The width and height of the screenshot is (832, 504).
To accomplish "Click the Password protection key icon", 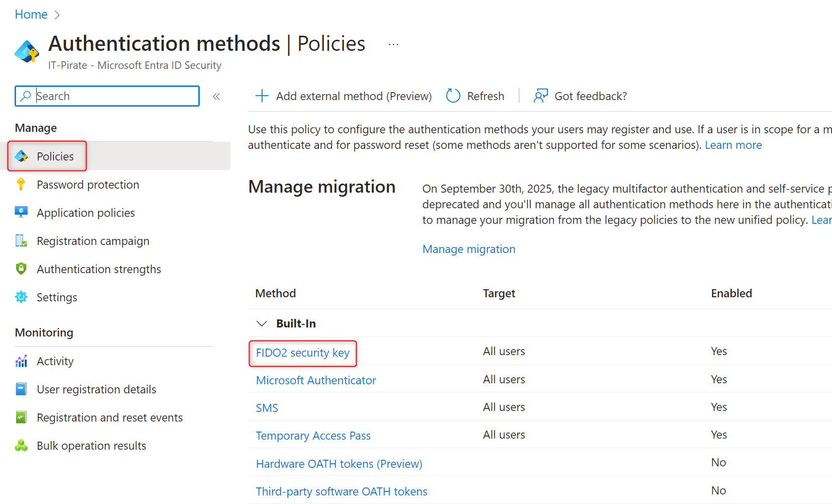I will tap(21, 185).
